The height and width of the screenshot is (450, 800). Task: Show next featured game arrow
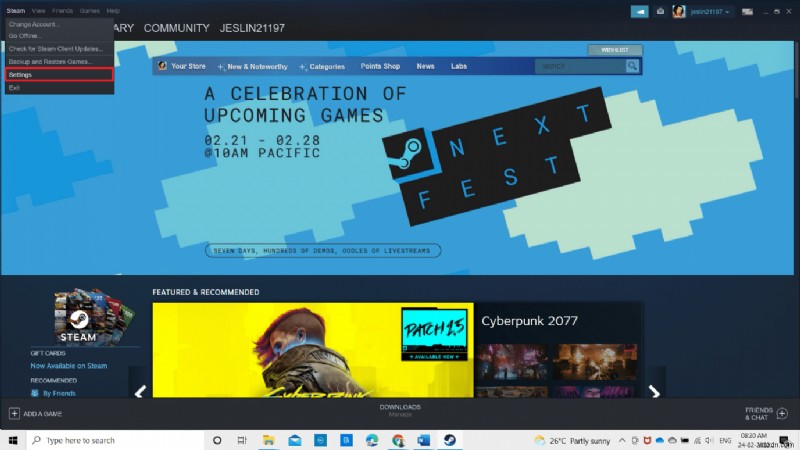click(655, 391)
